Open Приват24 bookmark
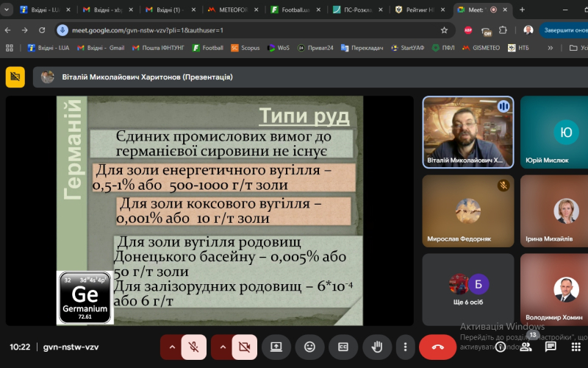Viewport: 588px width, 368px height. pyautogui.click(x=315, y=48)
